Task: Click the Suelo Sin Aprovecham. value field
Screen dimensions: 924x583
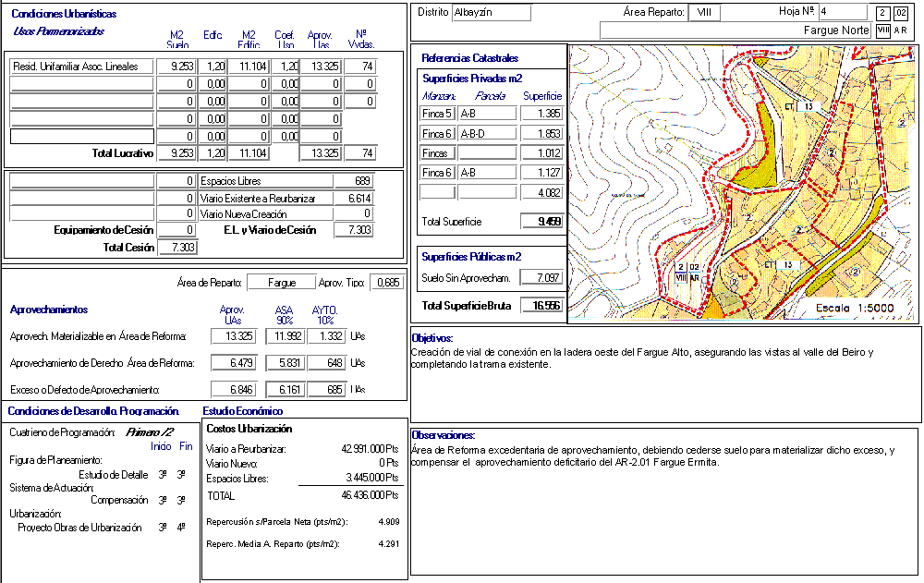Action: (541, 278)
